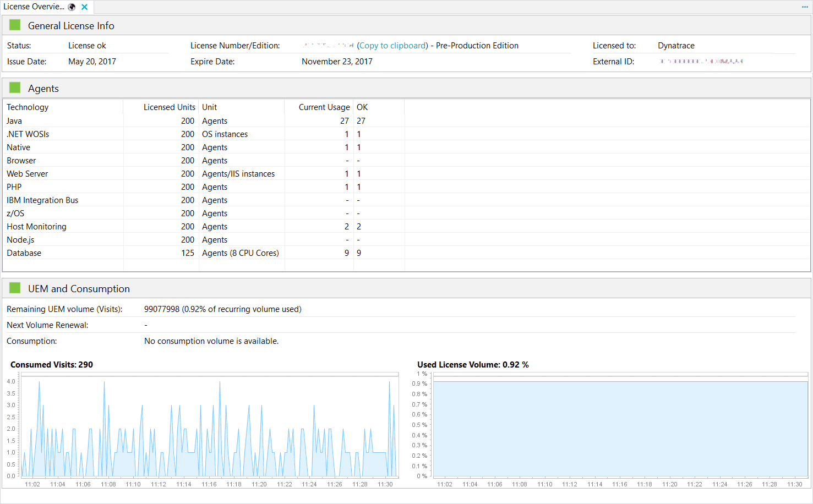Select the License Overview tab
813x504 pixels.
click(x=46, y=7)
